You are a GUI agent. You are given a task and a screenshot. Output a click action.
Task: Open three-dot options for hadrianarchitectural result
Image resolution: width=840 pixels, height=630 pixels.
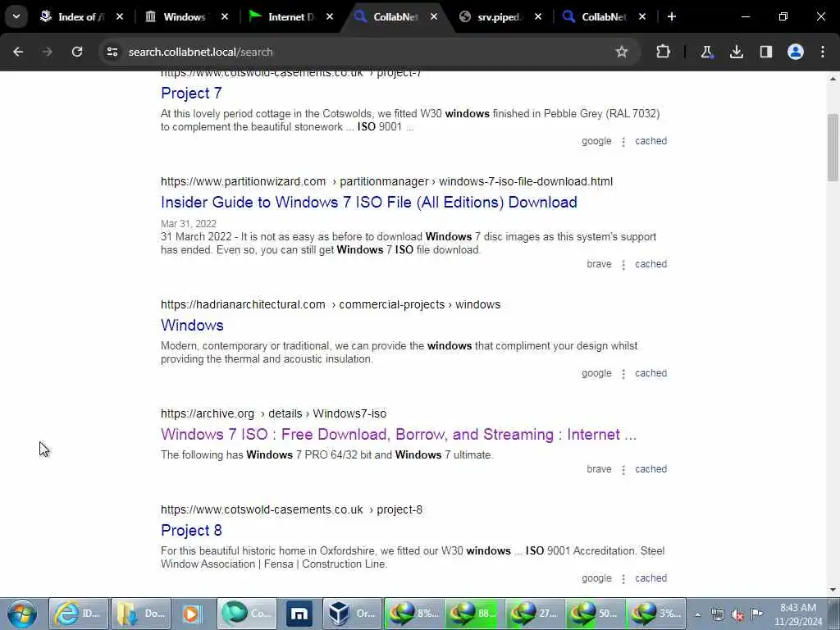623,374
